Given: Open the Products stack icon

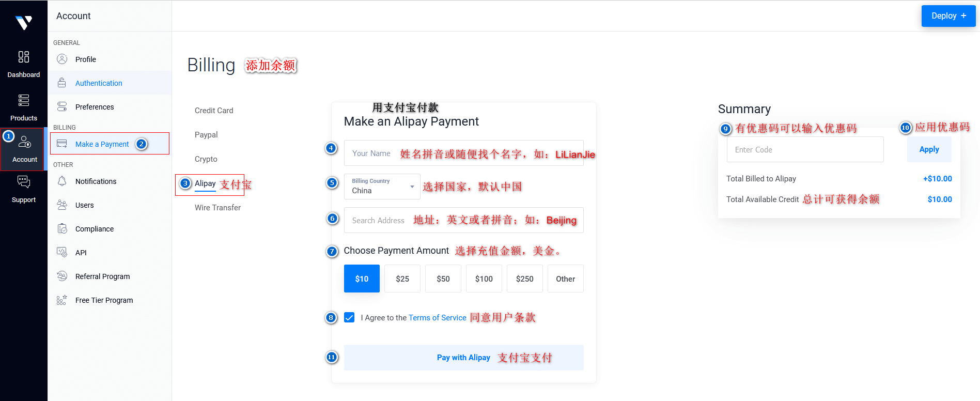Looking at the screenshot, I should (x=24, y=100).
